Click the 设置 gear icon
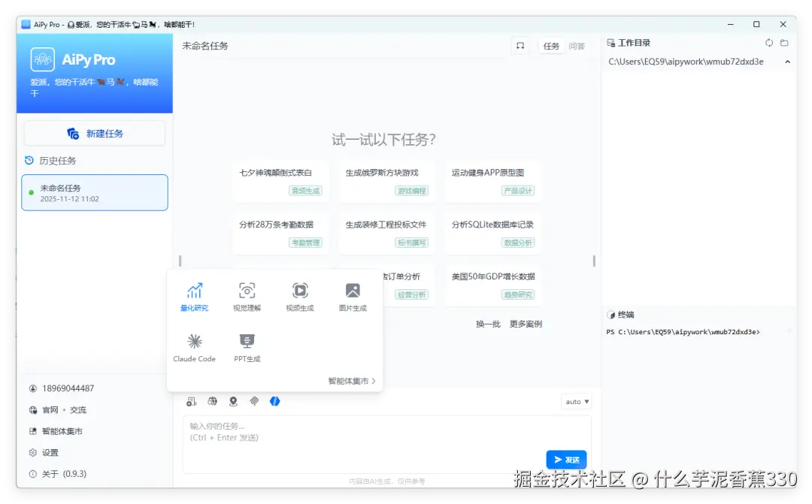 point(33,453)
